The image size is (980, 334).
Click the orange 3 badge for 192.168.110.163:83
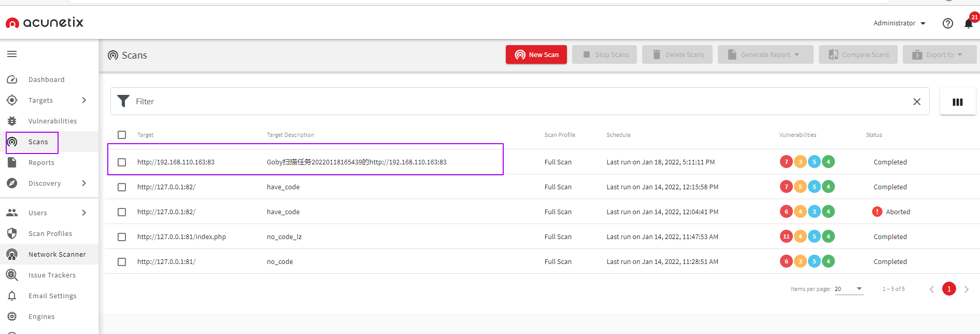[800, 162]
